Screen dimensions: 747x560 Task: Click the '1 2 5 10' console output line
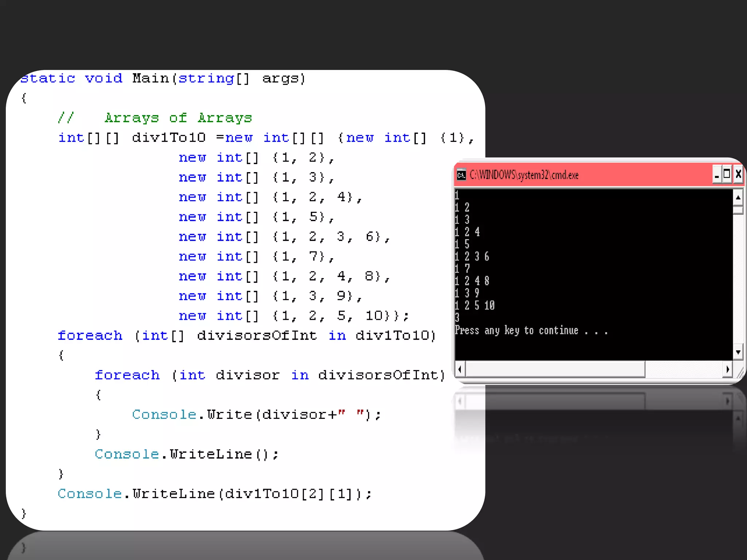pyautogui.click(x=475, y=306)
